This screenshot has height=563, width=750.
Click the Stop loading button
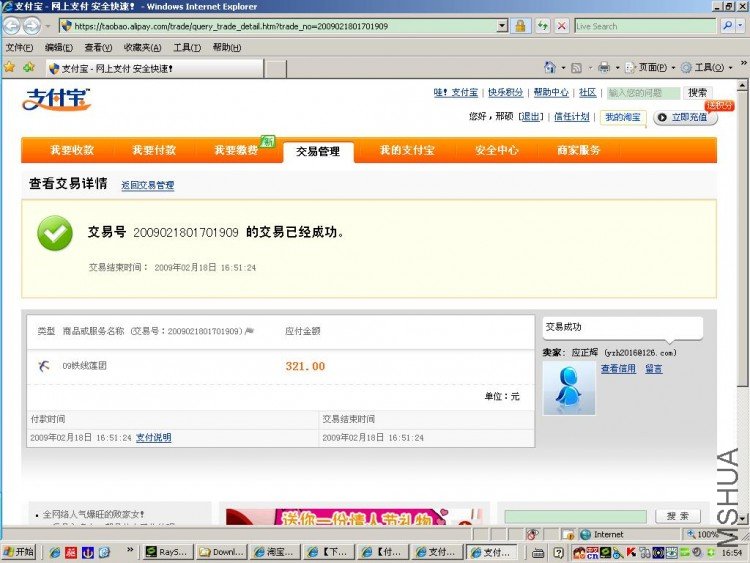pos(562,26)
